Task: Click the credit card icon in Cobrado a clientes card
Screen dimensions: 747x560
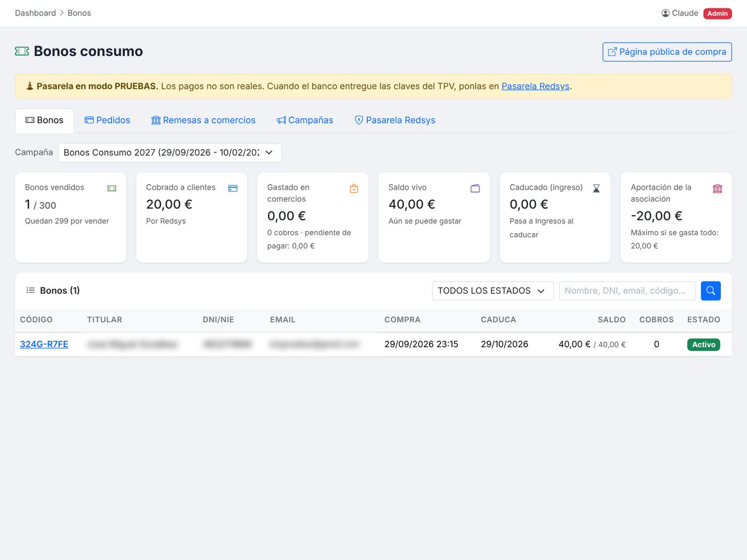Action: [233, 188]
